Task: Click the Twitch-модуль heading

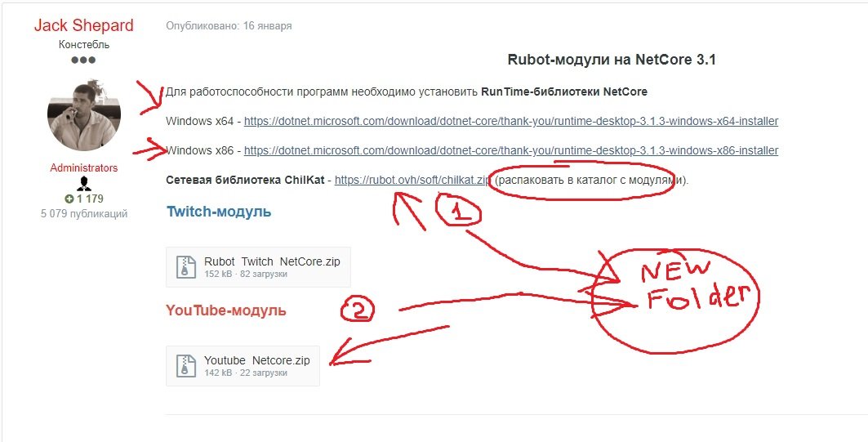Action: coord(219,212)
